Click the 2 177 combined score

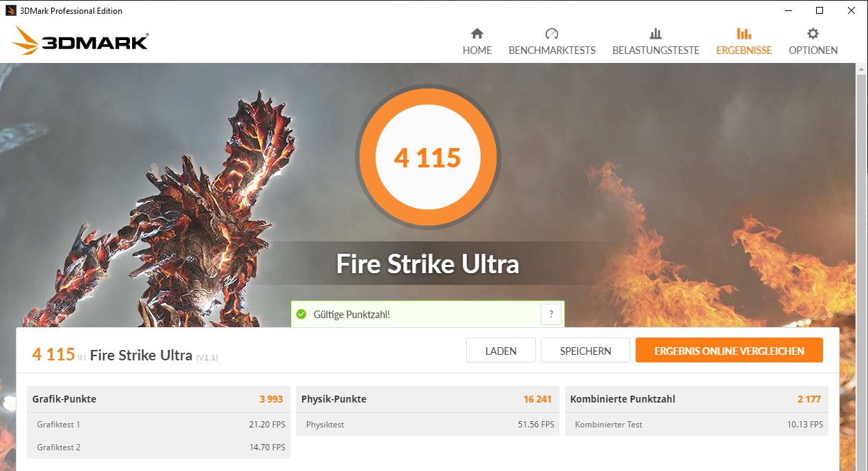point(809,399)
